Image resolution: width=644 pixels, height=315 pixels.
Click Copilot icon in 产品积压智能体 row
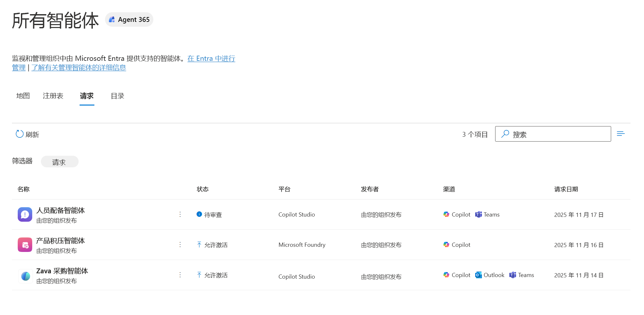click(x=446, y=245)
